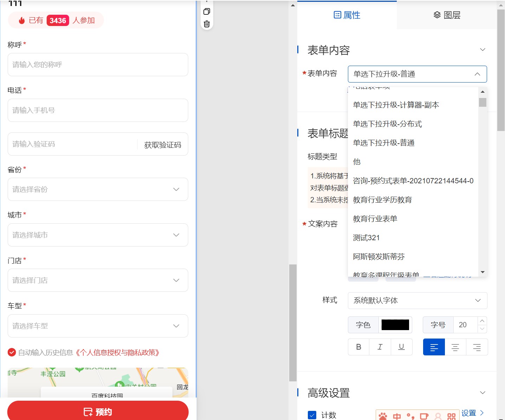The height and width of the screenshot is (420, 505).
Task: Open the 系统默认字体 font dropdown
Action: [x=417, y=301]
